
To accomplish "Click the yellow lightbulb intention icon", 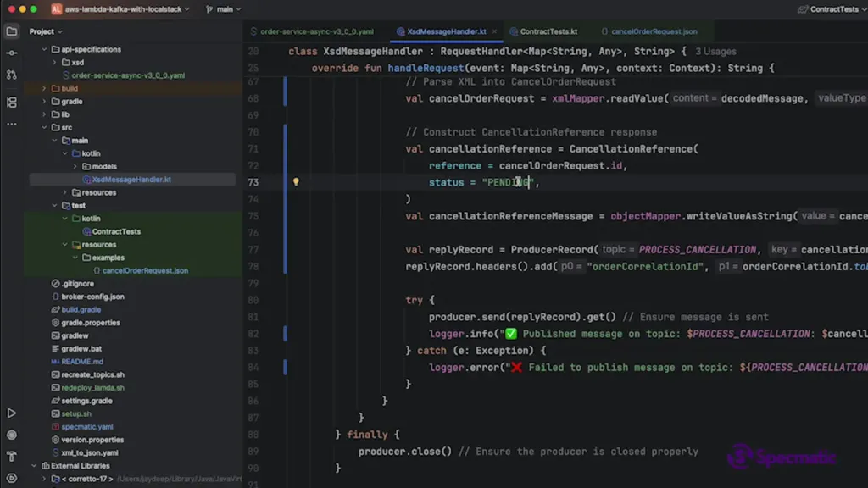I will coord(296,182).
